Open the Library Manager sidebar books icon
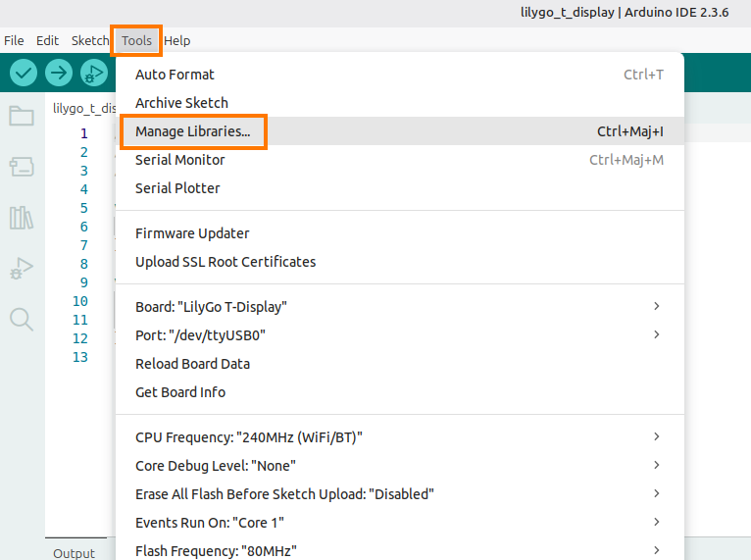 pos(22,218)
